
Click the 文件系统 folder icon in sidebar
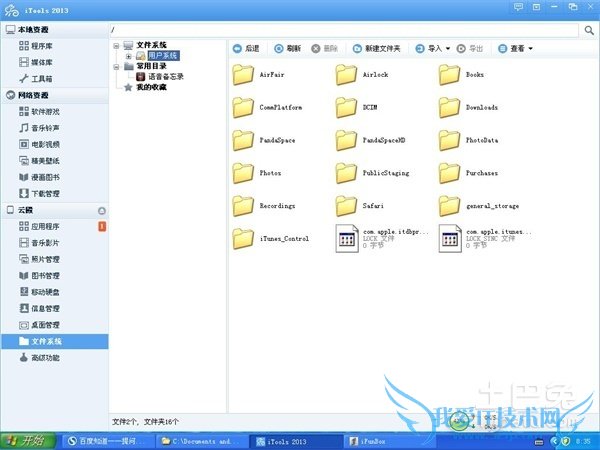pos(24,341)
